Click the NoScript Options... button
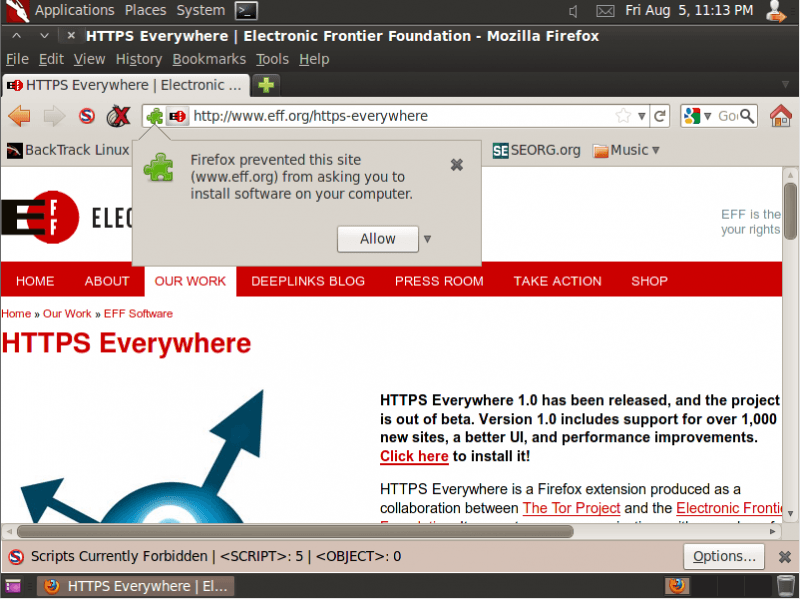The height and width of the screenshot is (600, 800). click(724, 556)
